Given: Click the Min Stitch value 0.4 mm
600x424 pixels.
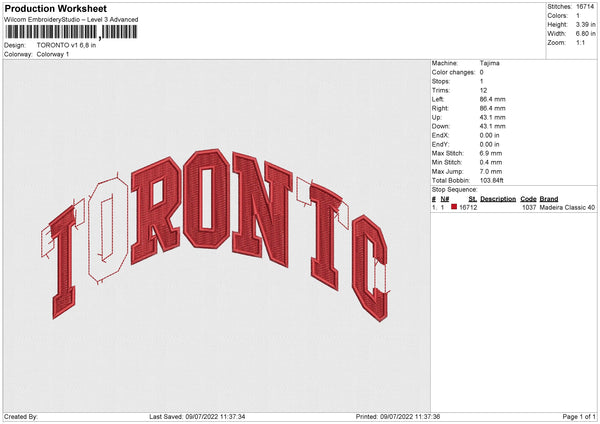Looking at the screenshot, I should click(491, 163).
